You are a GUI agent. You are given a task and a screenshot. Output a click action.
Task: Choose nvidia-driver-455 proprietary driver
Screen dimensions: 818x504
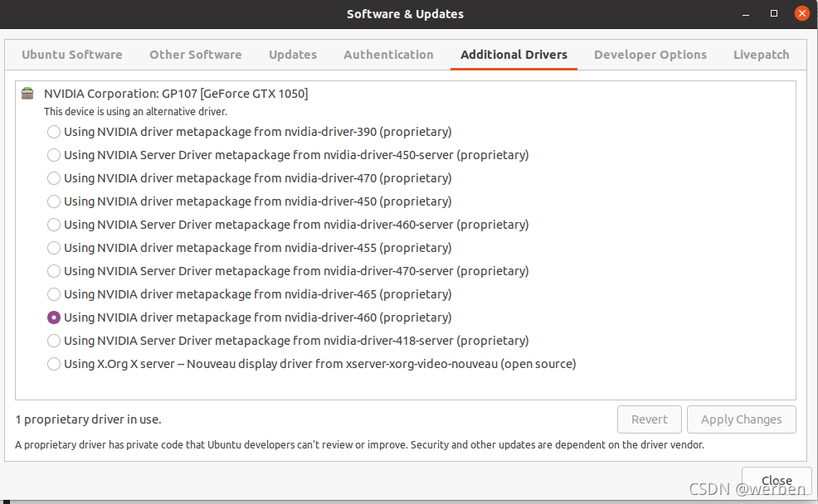[54, 248]
